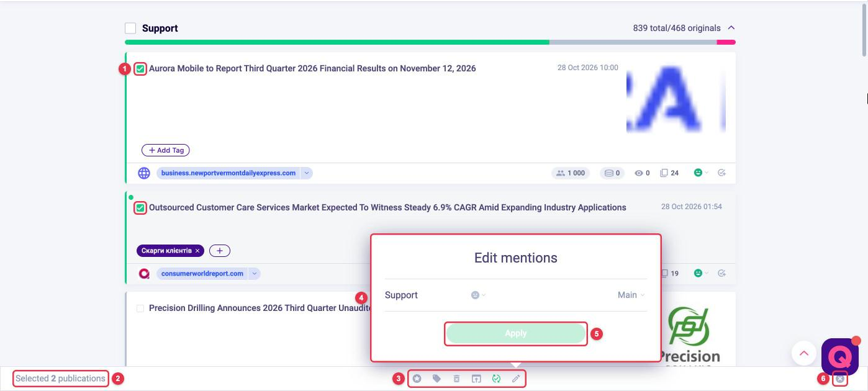Click the green positive segment of sentiment bar
The image size is (868, 391).
coord(337,42)
